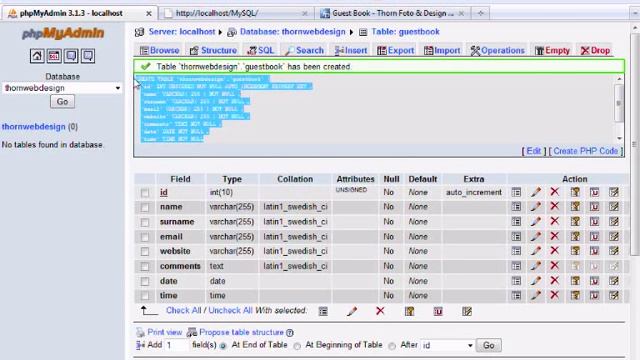The height and width of the screenshot is (360, 640).
Task: Check the comments field checkbox
Action: [x=145, y=267]
